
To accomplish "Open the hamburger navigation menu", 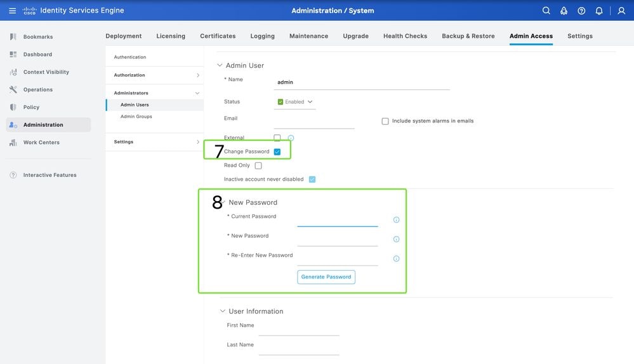I will coord(12,11).
